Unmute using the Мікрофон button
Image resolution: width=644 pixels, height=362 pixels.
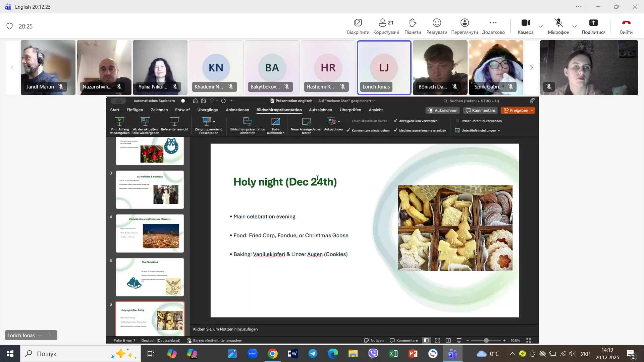click(558, 23)
